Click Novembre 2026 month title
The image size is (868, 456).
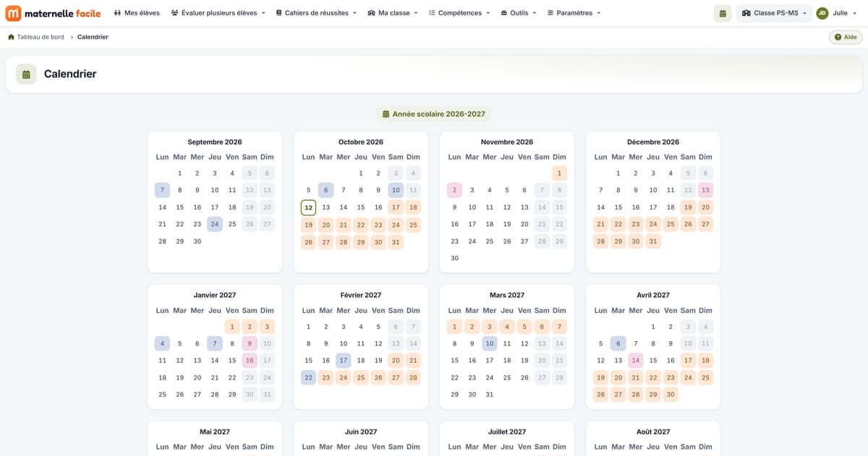pos(507,142)
